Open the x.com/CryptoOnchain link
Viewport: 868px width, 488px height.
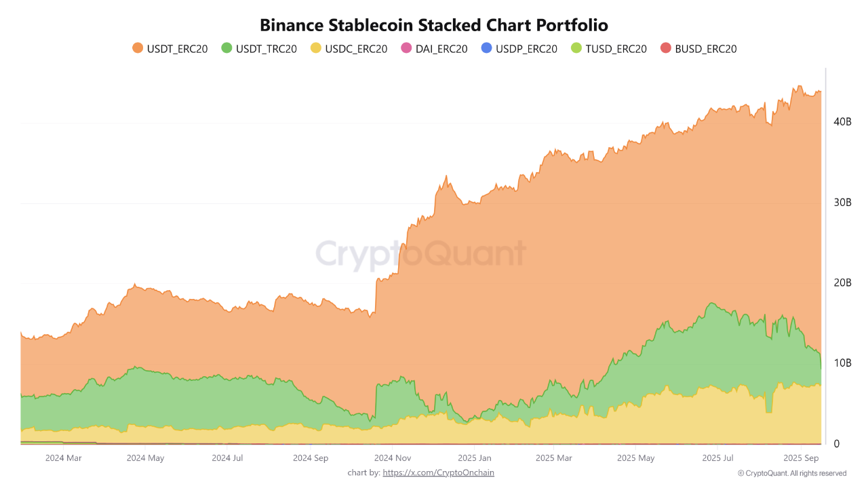(438, 472)
